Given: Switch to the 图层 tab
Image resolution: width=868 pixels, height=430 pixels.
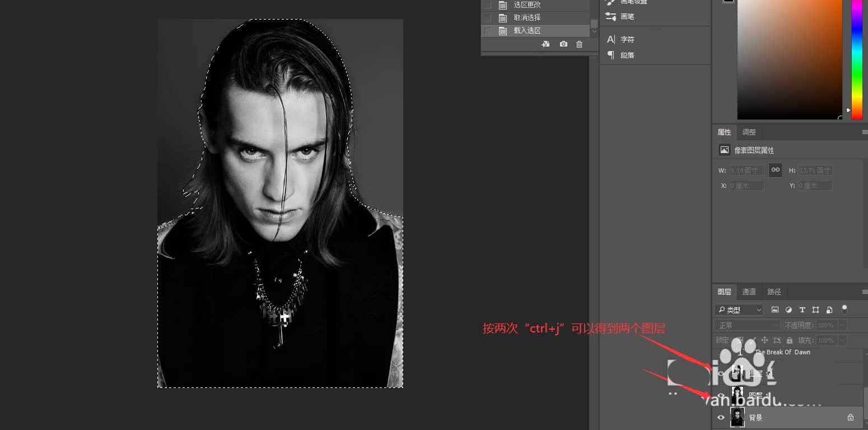Looking at the screenshot, I should [725, 292].
